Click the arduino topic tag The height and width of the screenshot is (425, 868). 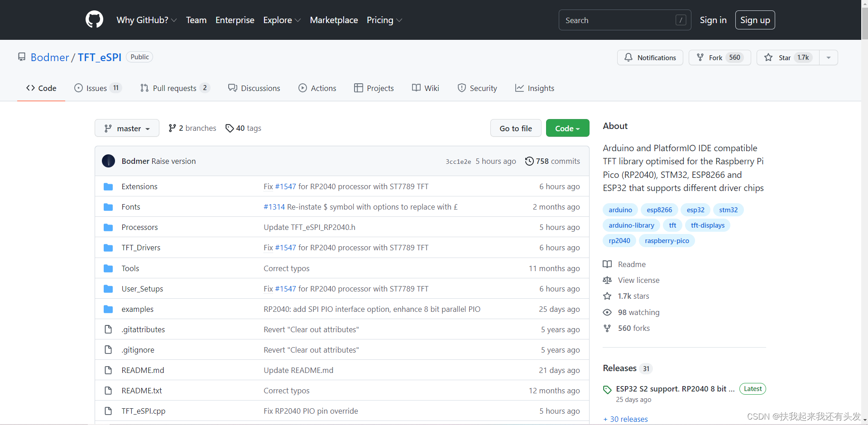620,210
